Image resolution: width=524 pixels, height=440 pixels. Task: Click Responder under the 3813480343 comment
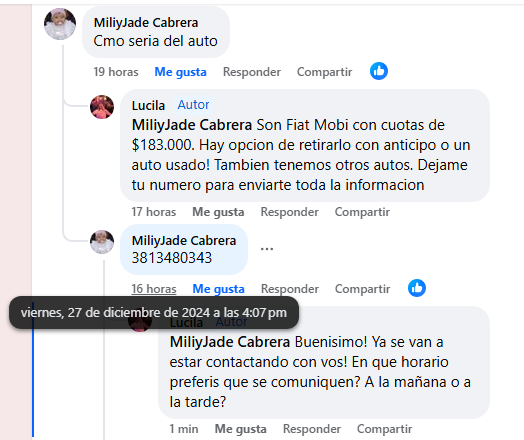(x=290, y=289)
